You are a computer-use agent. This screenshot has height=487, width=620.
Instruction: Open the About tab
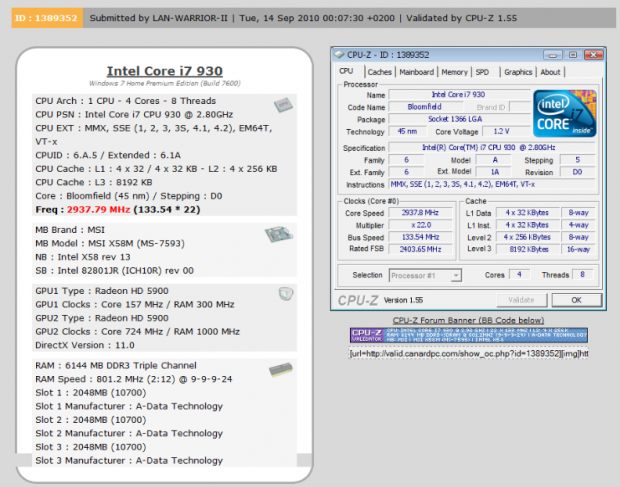coord(550,72)
